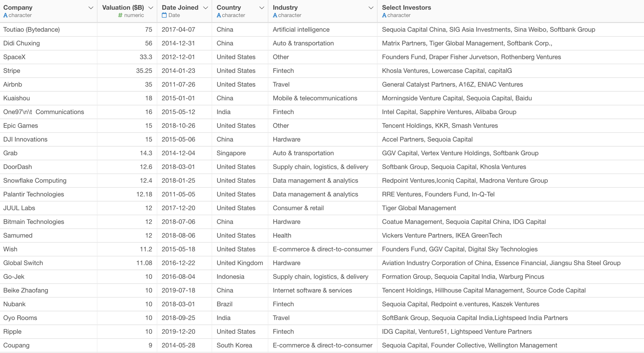The image size is (644, 353).
Task: Select the Country column header
Action: tap(240, 11)
